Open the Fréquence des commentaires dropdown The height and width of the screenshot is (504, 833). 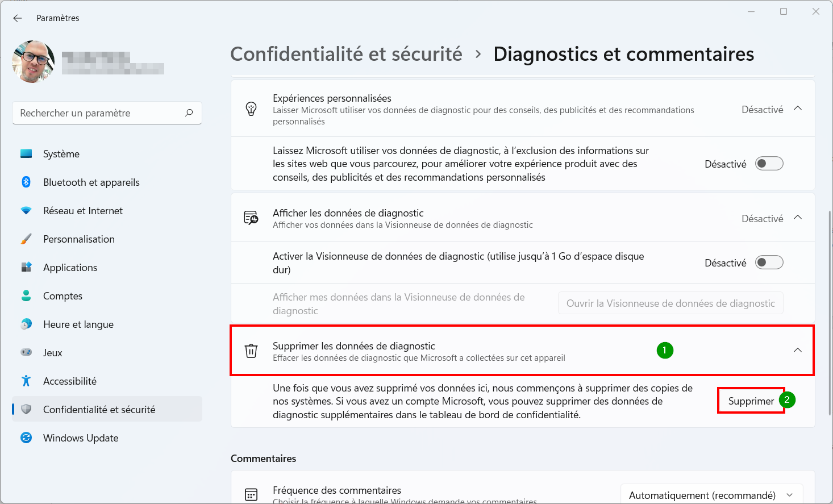(712, 494)
